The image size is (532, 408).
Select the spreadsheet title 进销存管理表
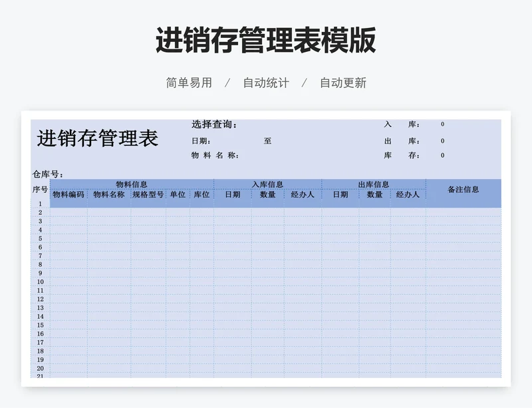click(x=98, y=138)
